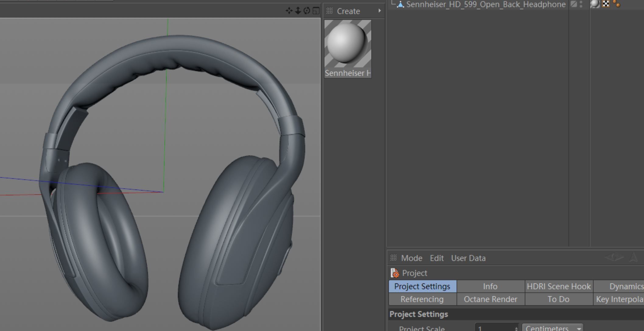Switch to the Info tab
This screenshot has width=644, height=331.
(490, 287)
